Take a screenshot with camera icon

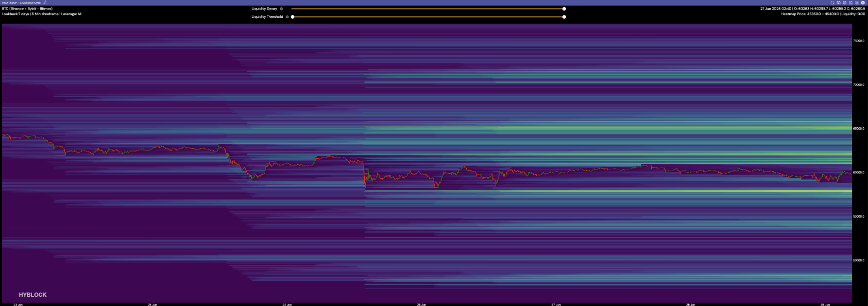tap(838, 3)
